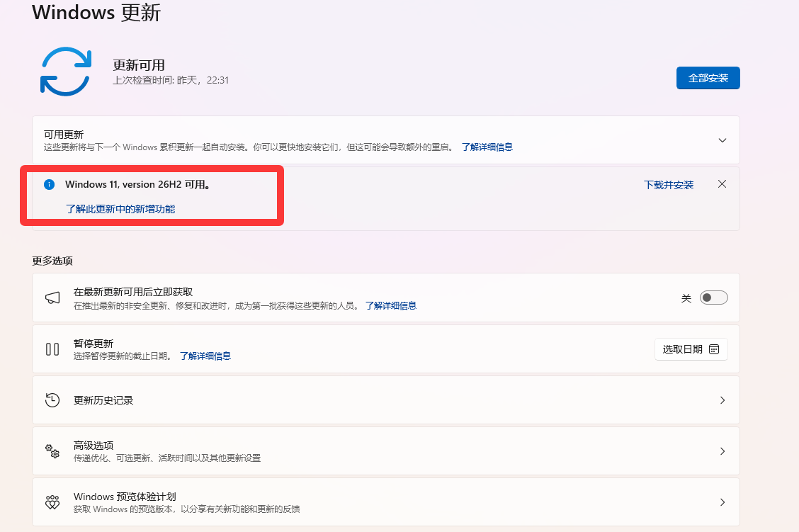Click the gears icon for 高级选项
Screen dimensions: 799x532
[52, 451]
